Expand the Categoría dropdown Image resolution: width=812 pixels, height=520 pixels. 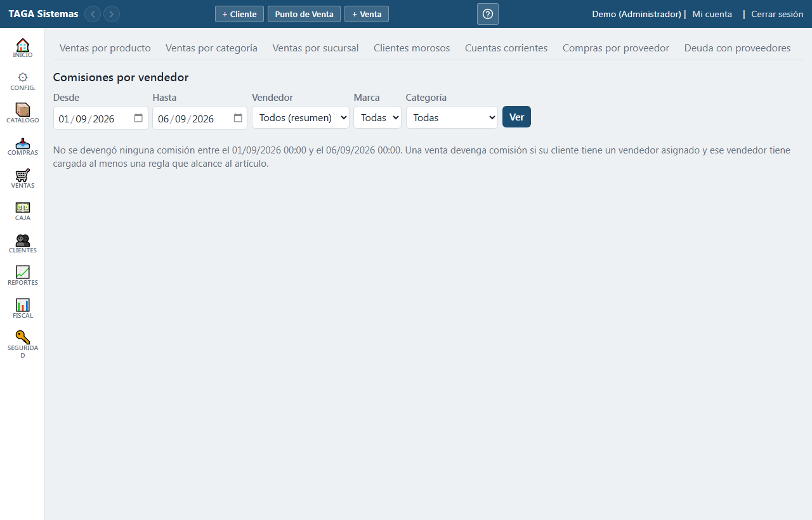click(x=452, y=117)
